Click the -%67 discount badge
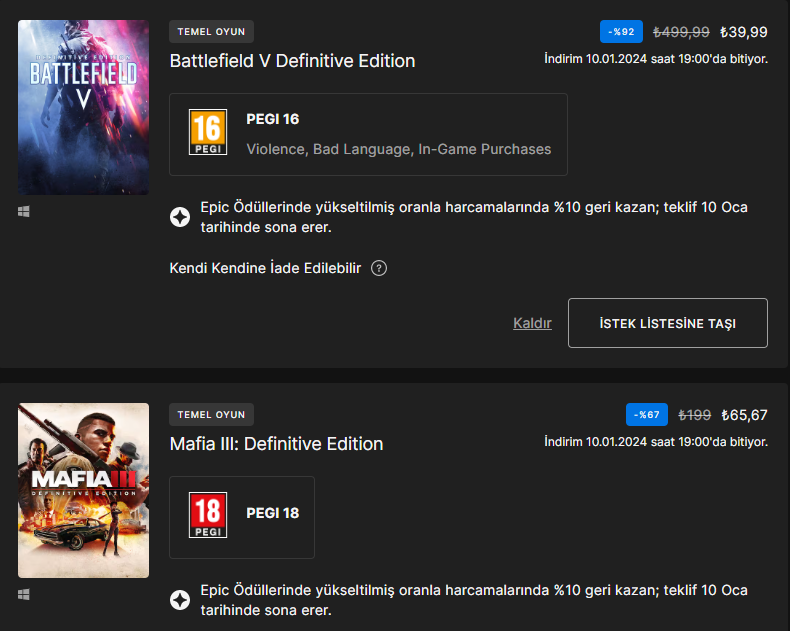Viewport: 790px width, 631px height. point(646,415)
